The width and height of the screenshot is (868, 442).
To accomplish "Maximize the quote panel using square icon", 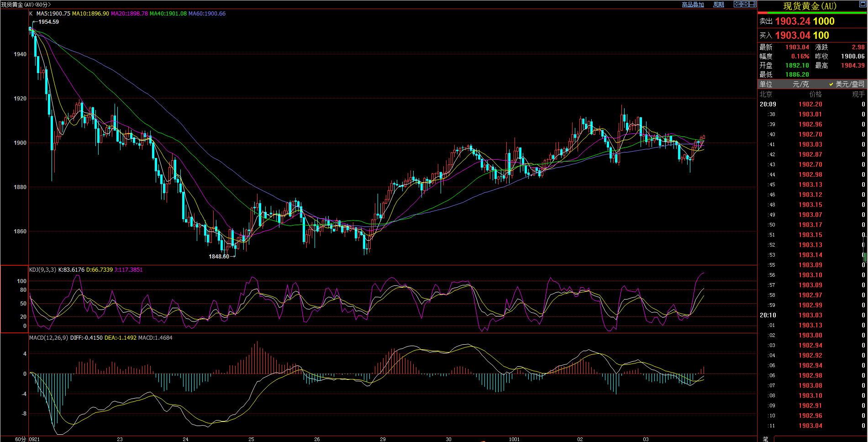I will click(x=863, y=3).
